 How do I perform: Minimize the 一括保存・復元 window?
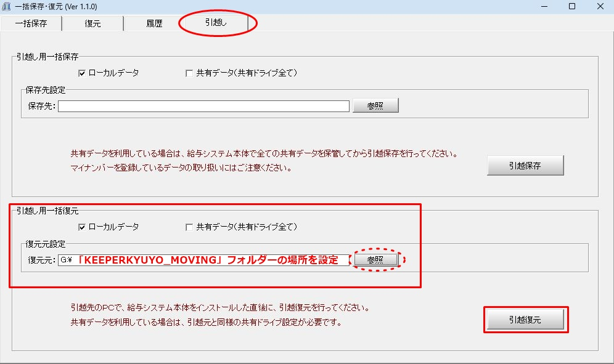tap(544, 7)
